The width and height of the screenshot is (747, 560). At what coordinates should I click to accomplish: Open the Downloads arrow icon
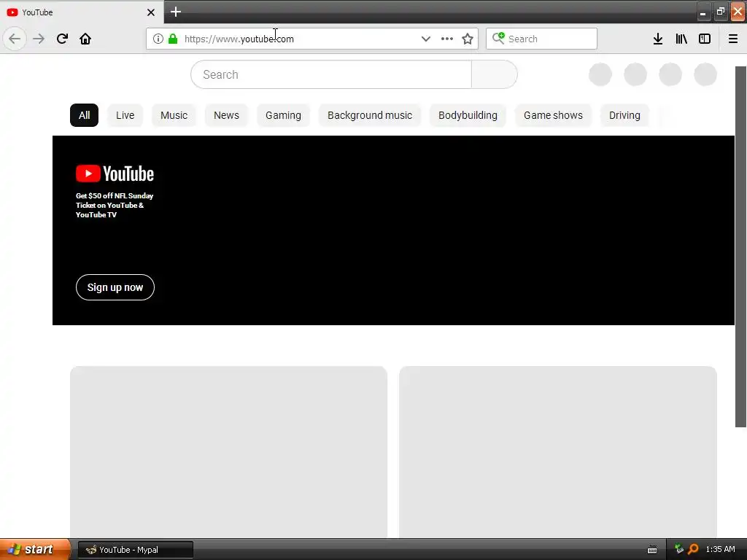coord(658,39)
